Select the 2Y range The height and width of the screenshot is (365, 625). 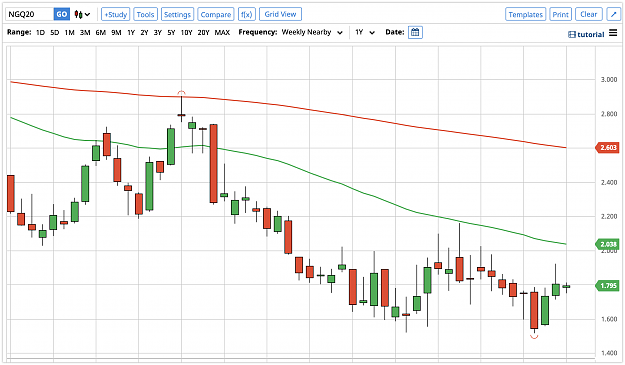tap(144, 33)
